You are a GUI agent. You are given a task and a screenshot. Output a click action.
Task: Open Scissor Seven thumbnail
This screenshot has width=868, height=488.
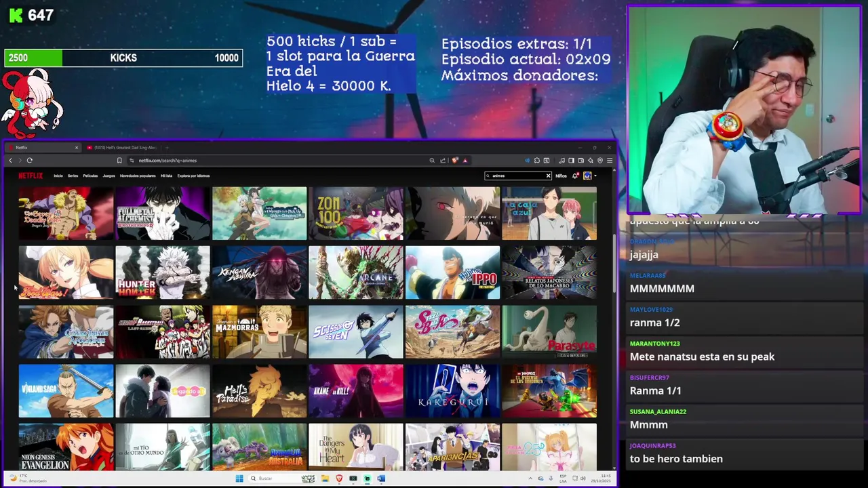click(356, 332)
